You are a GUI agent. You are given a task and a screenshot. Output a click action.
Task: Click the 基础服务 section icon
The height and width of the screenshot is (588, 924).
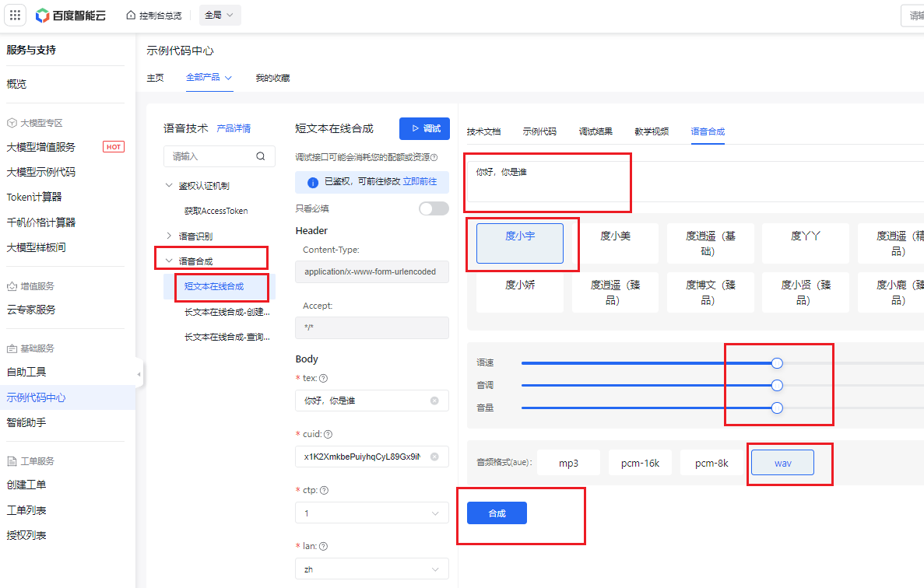pos(12,348)
